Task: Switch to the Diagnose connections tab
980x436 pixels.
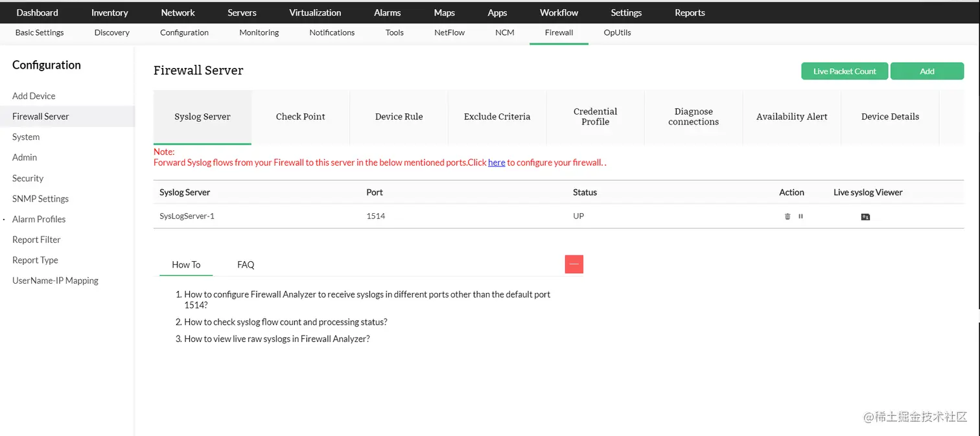Action: tap(694, 117)
